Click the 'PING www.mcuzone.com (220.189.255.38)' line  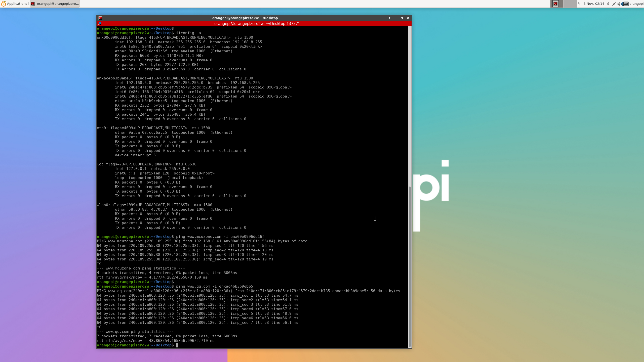[203, 241]
